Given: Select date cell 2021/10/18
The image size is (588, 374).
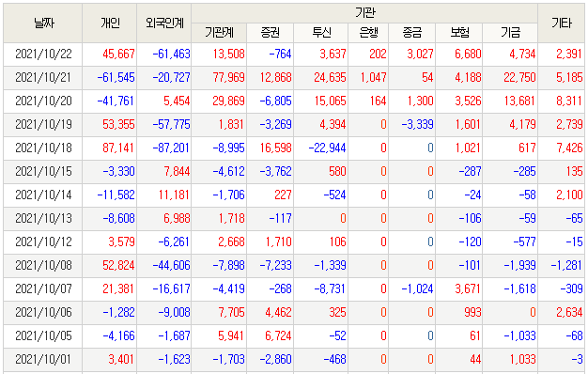Looking at the screenshot, I should pyautogui.click(x=43, y=148).
